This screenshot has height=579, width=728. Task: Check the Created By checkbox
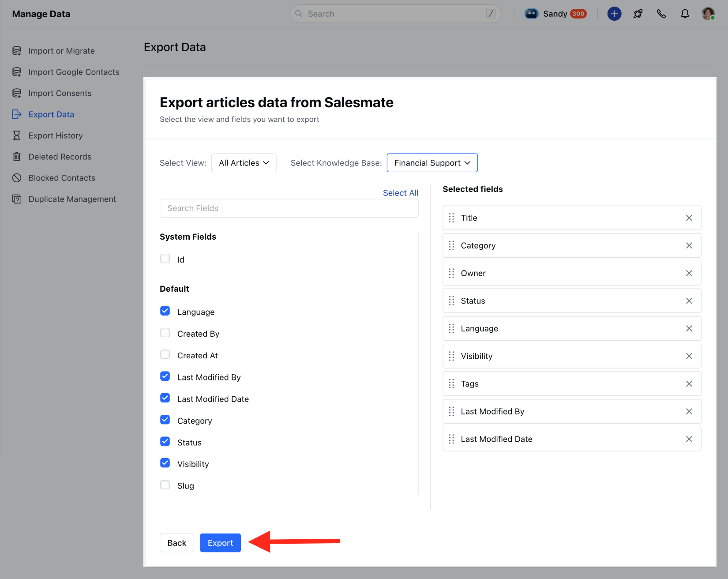click(x=165, y=333)
